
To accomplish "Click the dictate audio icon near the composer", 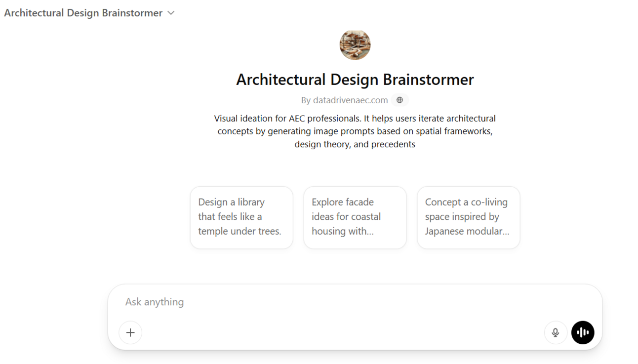I will click(556, 332).
